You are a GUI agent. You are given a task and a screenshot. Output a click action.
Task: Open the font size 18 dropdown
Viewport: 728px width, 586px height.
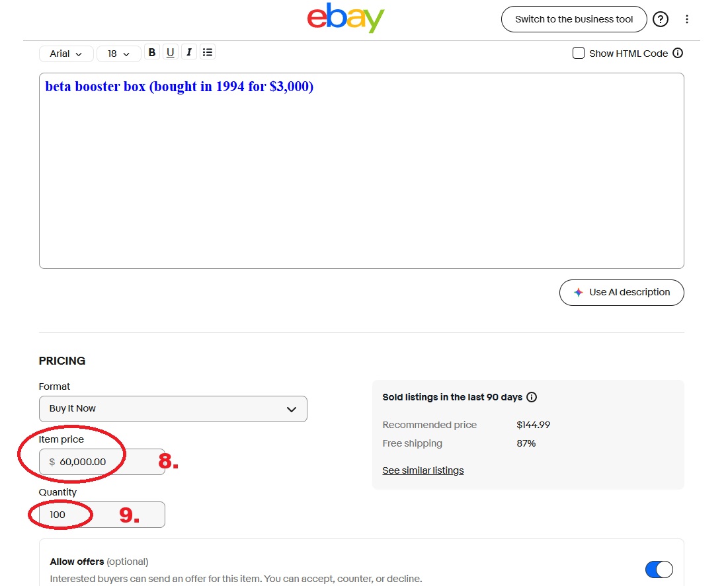(118, 54)
